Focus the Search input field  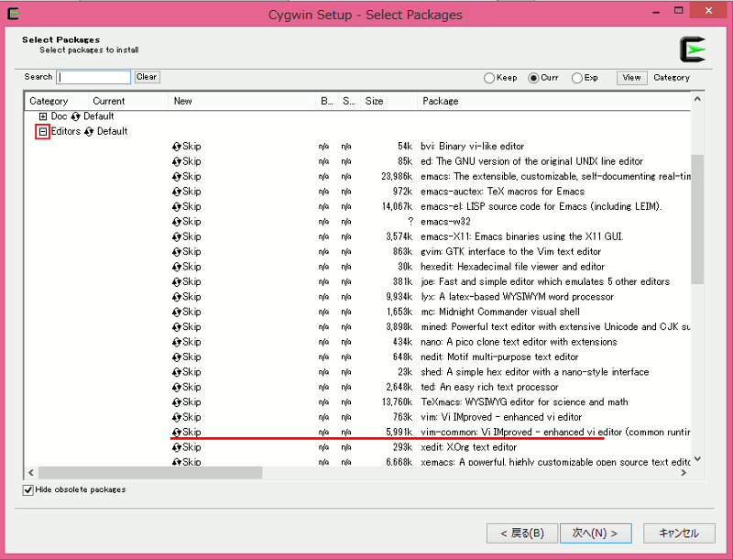[x=94, y=78]
